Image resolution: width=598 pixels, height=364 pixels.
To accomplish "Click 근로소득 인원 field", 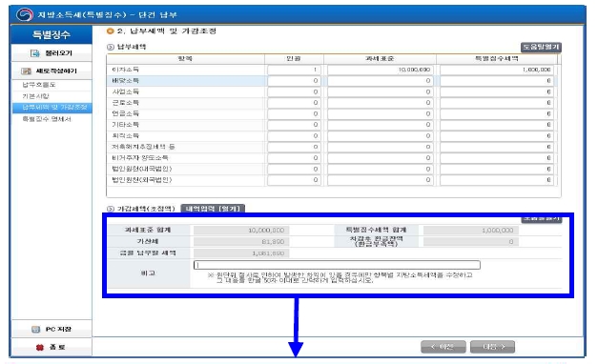I will 294,103.
